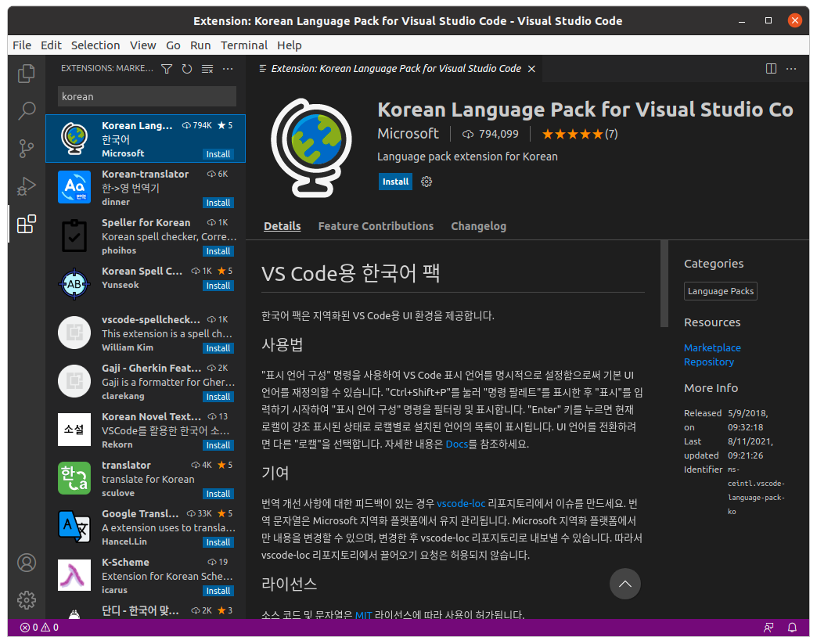
Task: Click the K-Scheme lambda icon
Action: click(x=74, y=574)
